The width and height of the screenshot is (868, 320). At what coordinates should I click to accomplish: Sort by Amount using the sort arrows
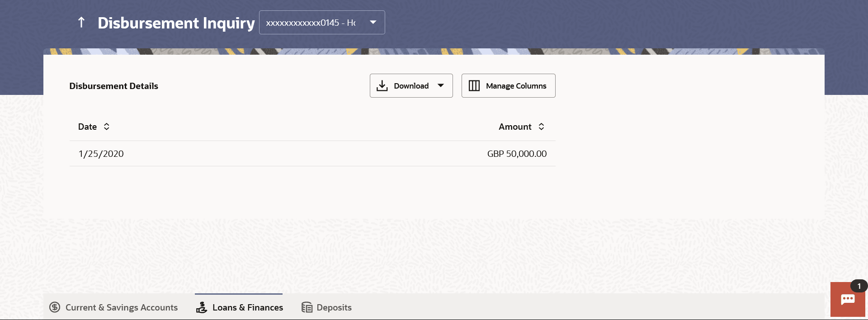coord(541,127)
